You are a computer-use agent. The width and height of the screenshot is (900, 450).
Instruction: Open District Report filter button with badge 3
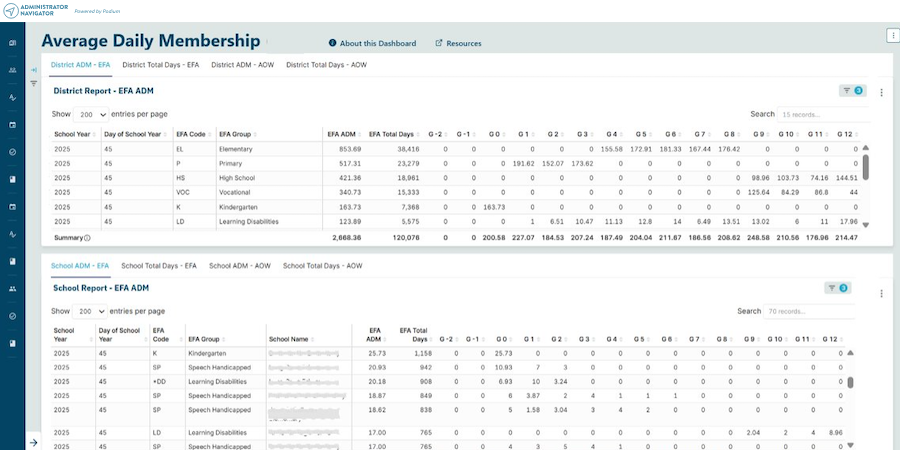[852, 91]
